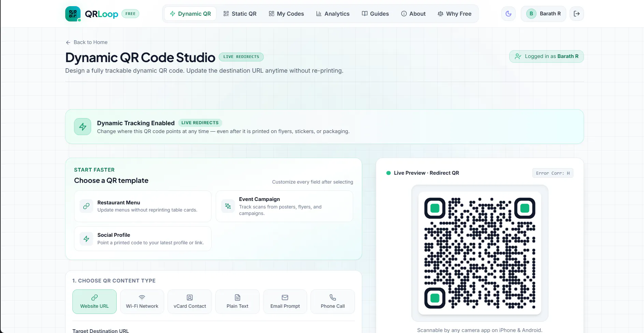Open the Barath R profile button
This screenshot has height=333, width=644.
click(543, 14)
